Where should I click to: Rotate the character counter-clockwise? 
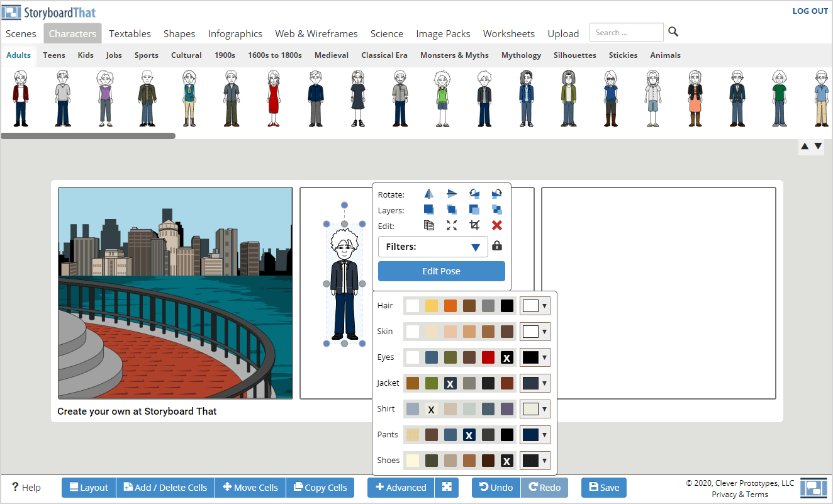[474, 194]
